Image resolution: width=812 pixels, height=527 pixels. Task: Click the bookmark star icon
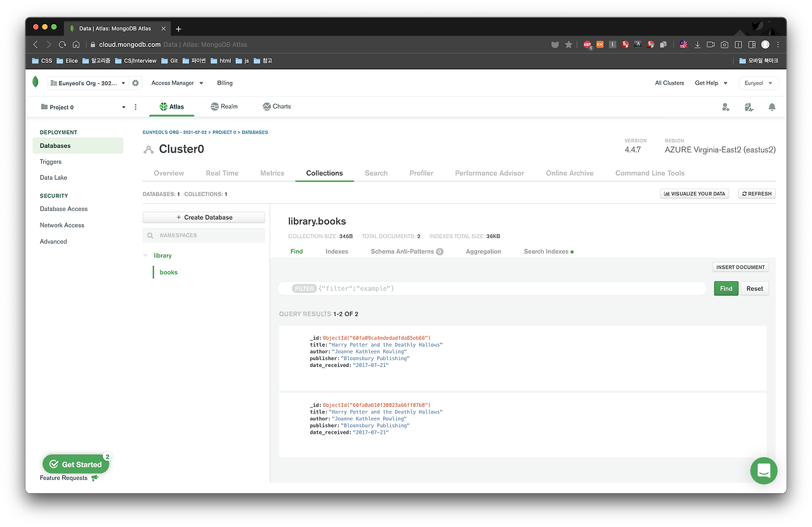coord(568,44)
